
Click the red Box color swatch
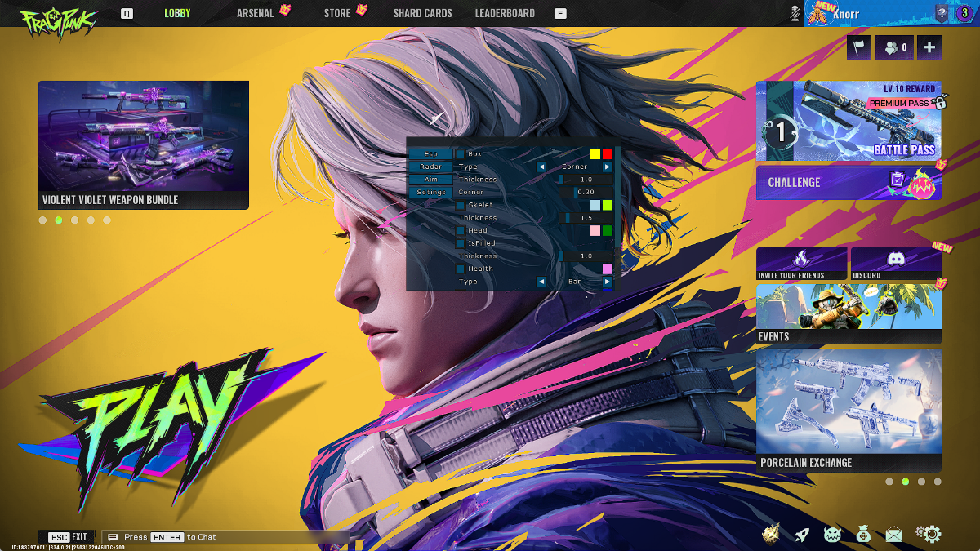607,153
